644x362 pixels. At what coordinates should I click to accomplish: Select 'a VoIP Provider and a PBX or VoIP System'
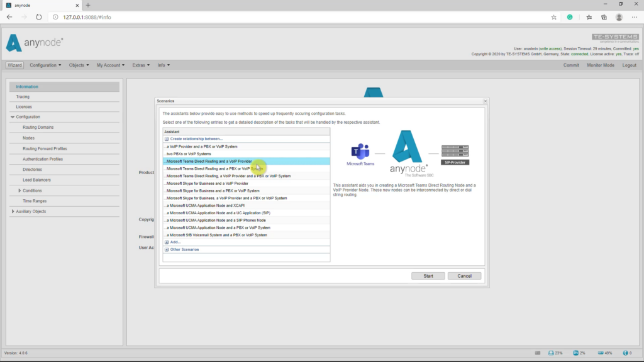click(x=247, y=146)
